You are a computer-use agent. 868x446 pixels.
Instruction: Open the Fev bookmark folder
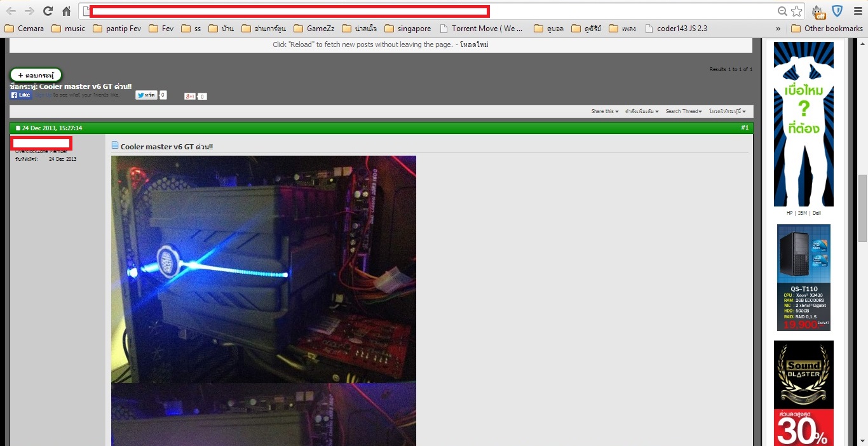[161, 29]
